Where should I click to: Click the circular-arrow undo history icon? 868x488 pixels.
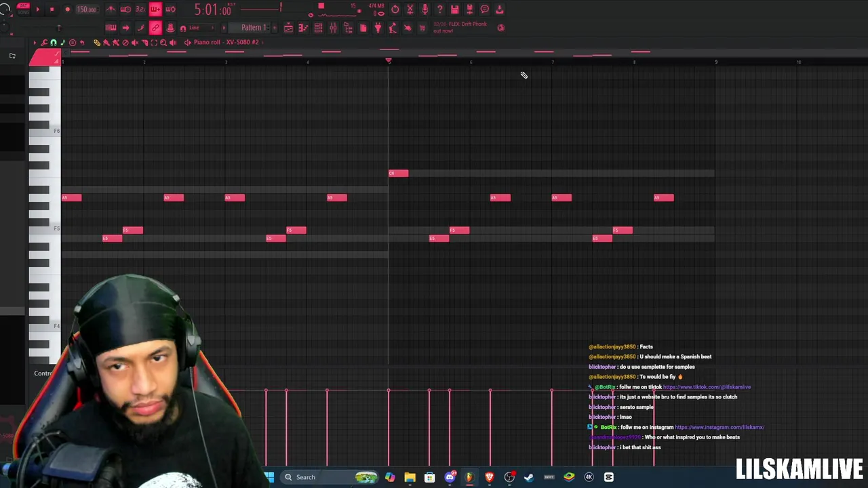click(x=395, y=9)
